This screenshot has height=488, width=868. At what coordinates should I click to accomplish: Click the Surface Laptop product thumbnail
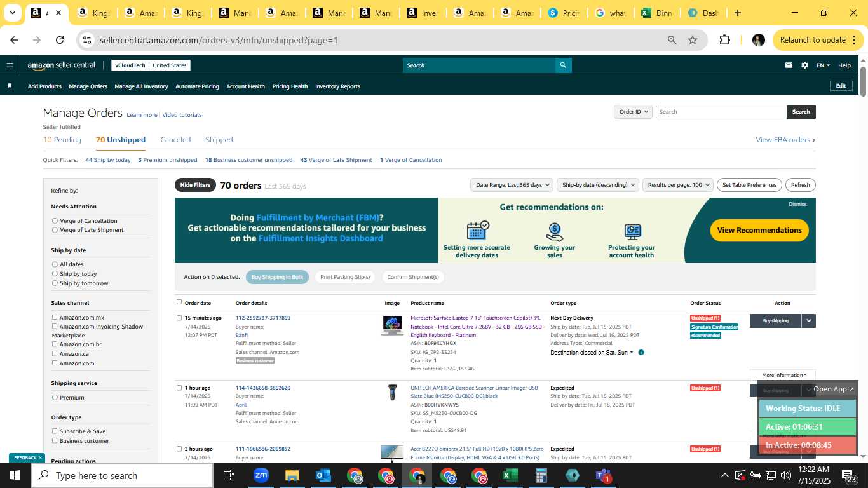[x=392, y=325]
